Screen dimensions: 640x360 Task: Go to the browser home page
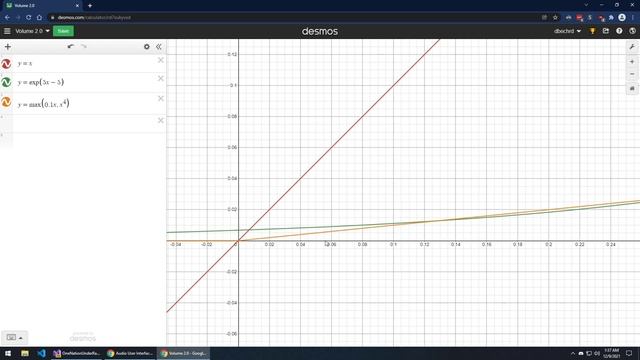pyautogui.click(x=39, y=18)
